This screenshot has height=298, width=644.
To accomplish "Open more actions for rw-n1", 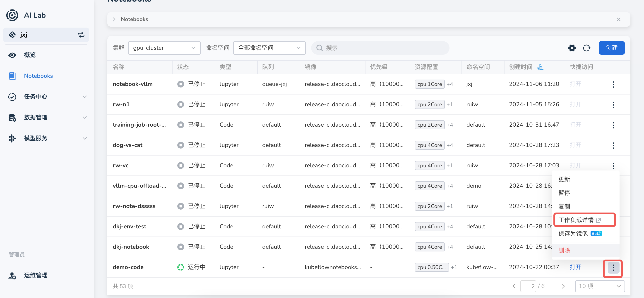I will 613,105.
